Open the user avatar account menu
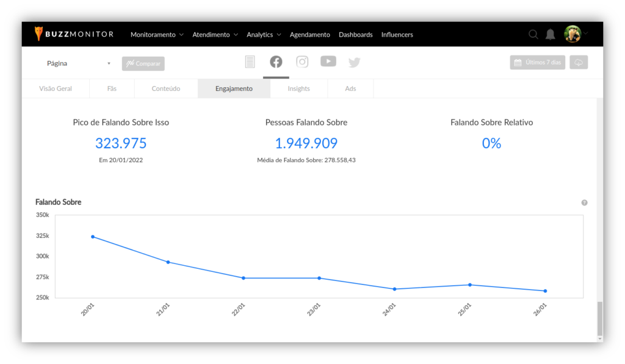Screen dimensions: 625x364 [573, 34]
